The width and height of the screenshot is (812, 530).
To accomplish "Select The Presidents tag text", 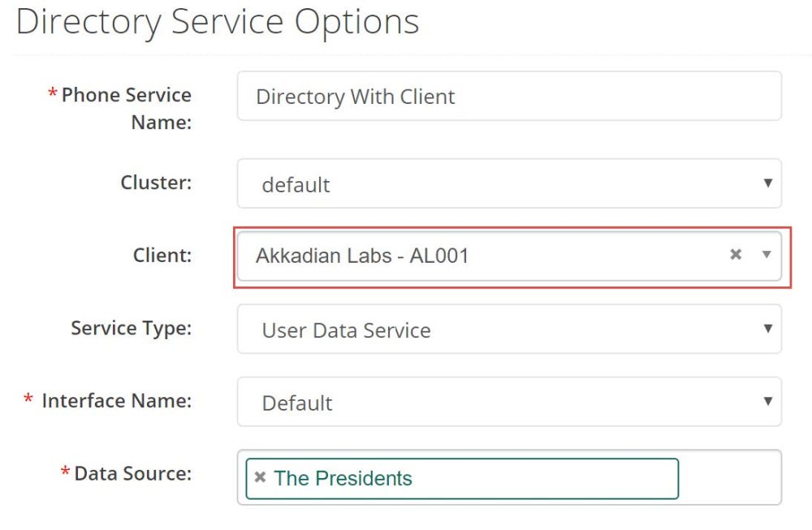I will pos(343,479).
